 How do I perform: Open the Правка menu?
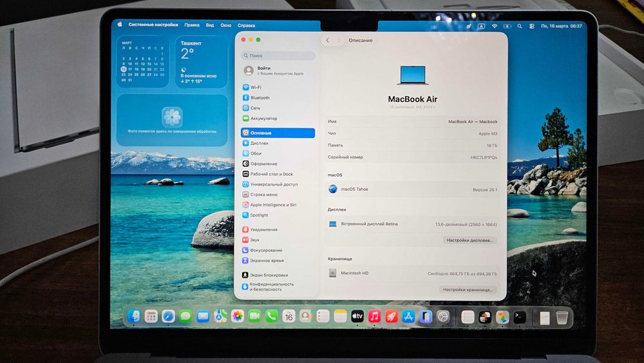point(192,25)
